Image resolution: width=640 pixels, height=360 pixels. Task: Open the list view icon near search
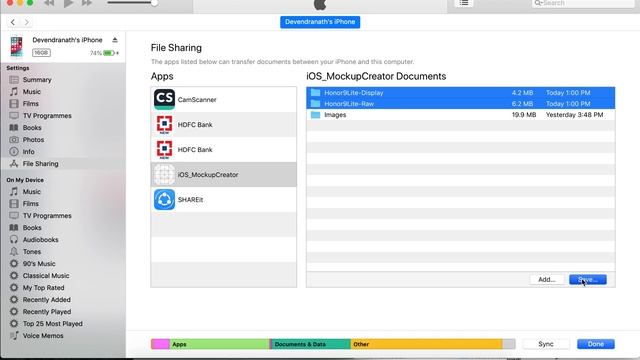point(464,3)
